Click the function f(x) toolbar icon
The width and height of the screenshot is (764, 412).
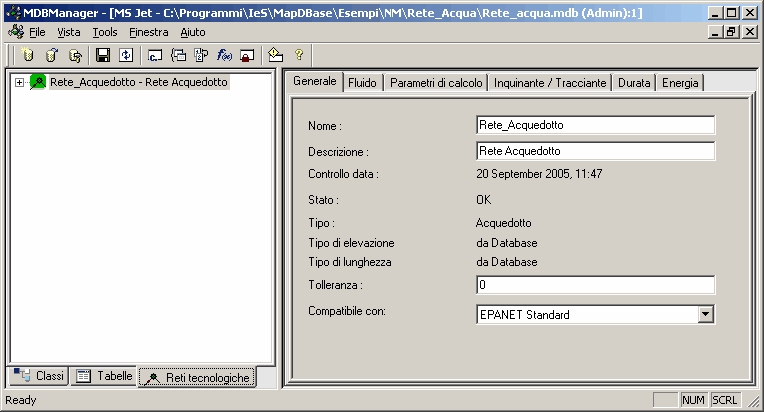[224, 55]
